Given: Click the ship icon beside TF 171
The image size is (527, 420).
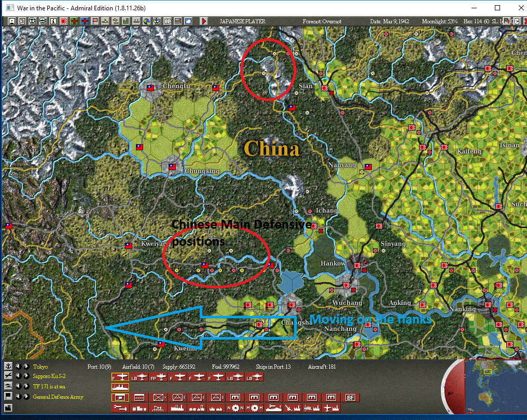Looking at the screenshot, I should click(8, 386).
